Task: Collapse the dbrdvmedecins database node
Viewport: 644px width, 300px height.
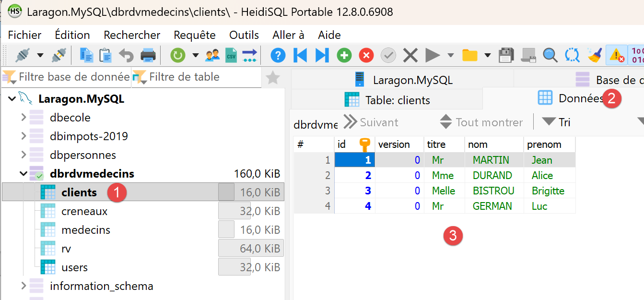Action: [23, 174]
